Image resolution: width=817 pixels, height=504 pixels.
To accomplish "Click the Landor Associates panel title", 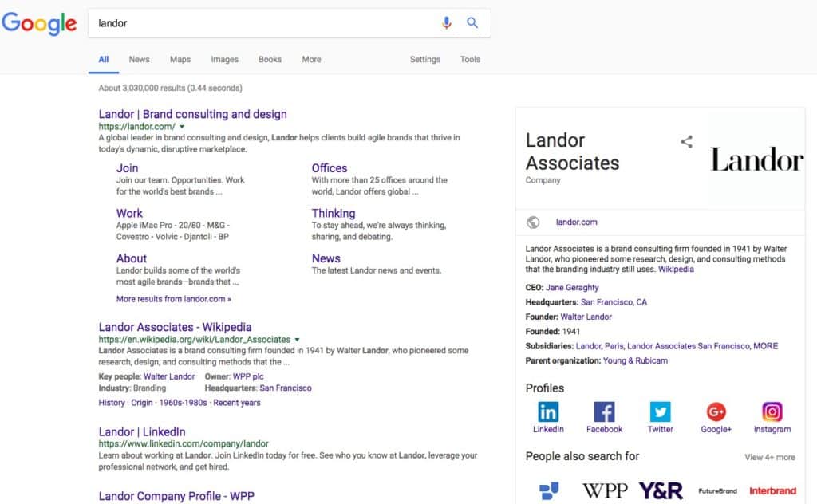I will click(x=572, y=152).
